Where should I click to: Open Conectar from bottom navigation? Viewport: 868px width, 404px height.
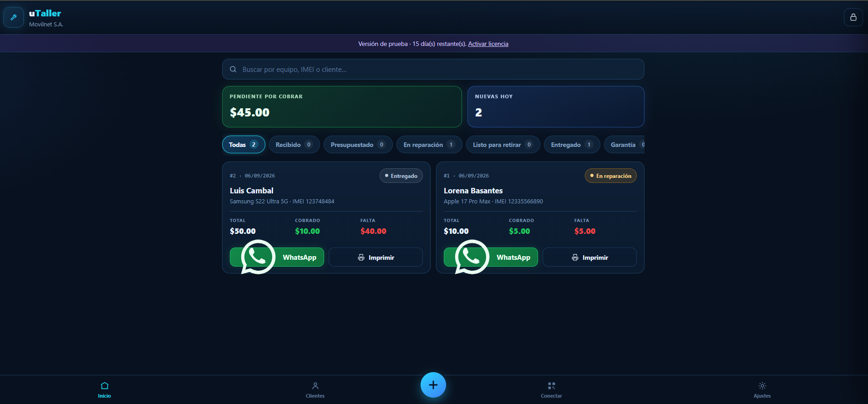point(551,390)
